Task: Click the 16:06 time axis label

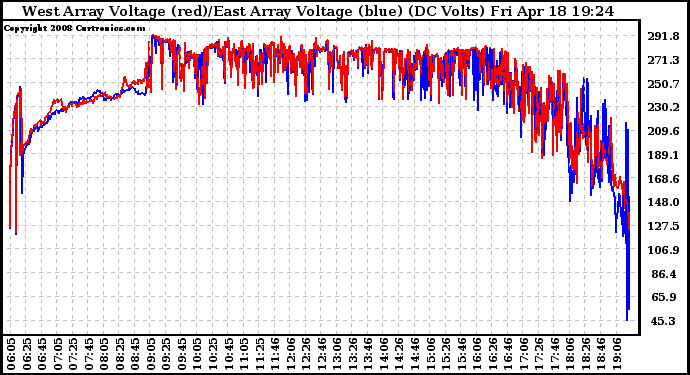Action: 477,354
